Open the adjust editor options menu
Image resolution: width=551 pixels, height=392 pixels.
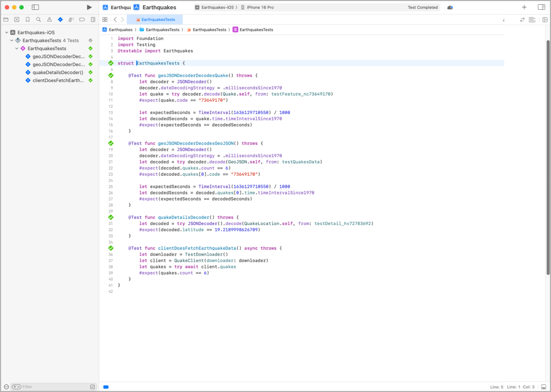click(x=532, y=20)
